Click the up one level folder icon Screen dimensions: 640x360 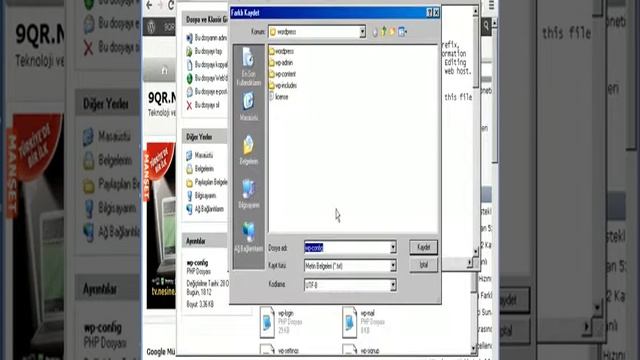(x=384, y=32)
